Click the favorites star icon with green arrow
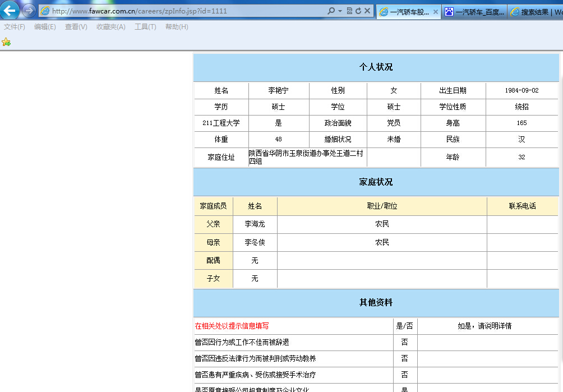563x392 pixels. click(6, 43)
